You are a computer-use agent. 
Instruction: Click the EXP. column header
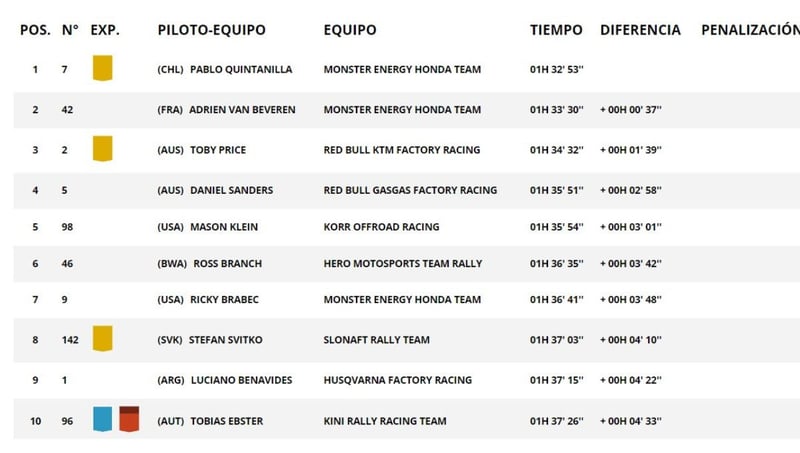coord(105,30)
